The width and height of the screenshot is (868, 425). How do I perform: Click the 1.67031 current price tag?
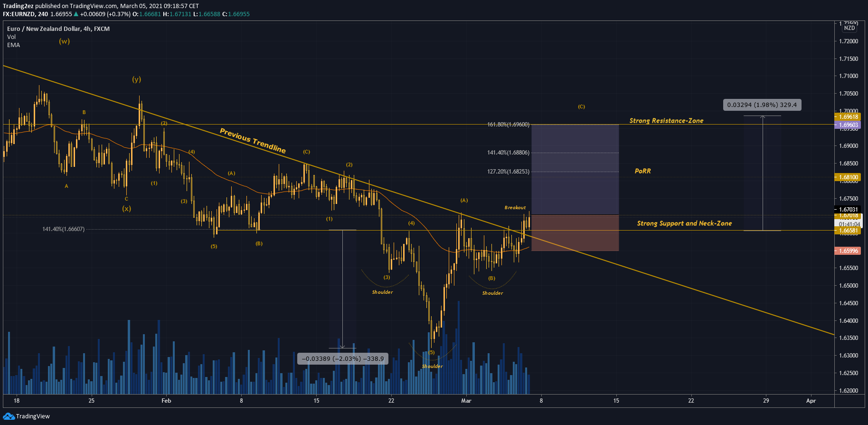(848, 210)
